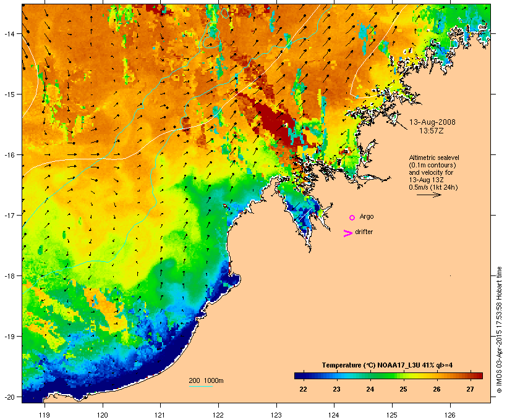
Task: Click the colorbar tick label 27
Action: pos(470,389)
